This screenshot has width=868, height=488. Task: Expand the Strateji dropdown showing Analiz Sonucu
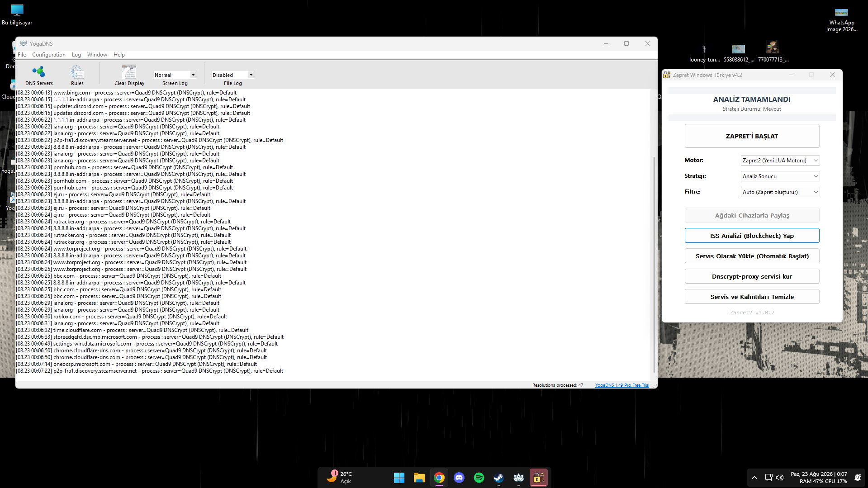point(780,176)
